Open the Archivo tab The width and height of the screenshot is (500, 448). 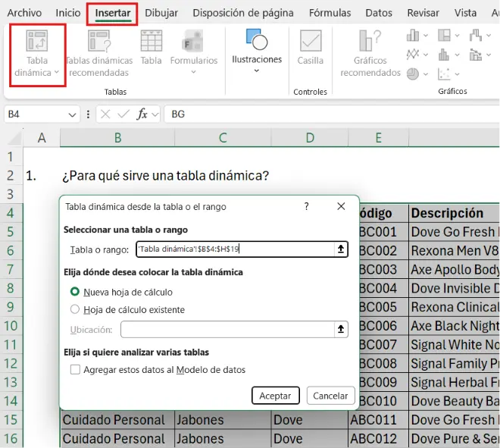point(24,13)
